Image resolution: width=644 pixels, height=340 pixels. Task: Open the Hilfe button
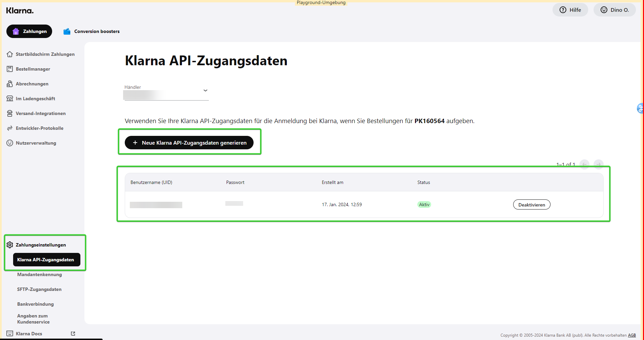click(570, 10)
